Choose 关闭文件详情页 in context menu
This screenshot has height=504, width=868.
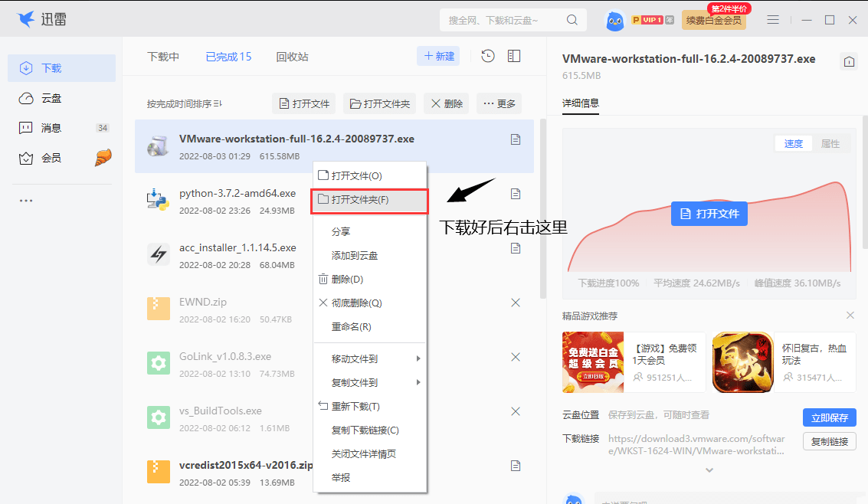click(x=370, y=453)
